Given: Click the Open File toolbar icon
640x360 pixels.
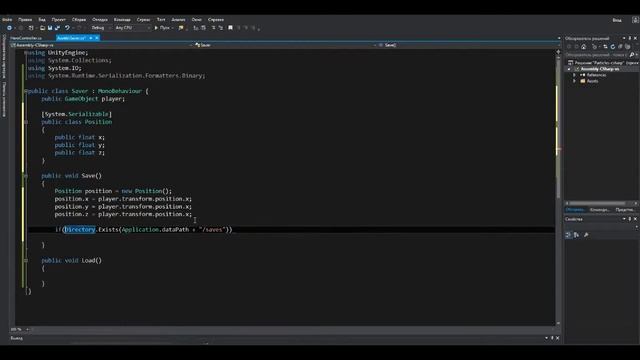Looking at the screenshot, I should point(42,28).
